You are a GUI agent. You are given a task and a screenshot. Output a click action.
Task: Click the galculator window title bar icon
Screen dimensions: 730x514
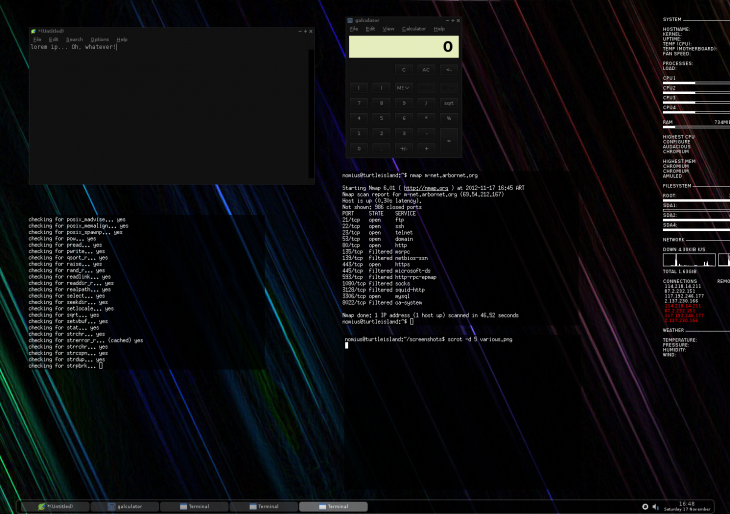click(350, 20)
